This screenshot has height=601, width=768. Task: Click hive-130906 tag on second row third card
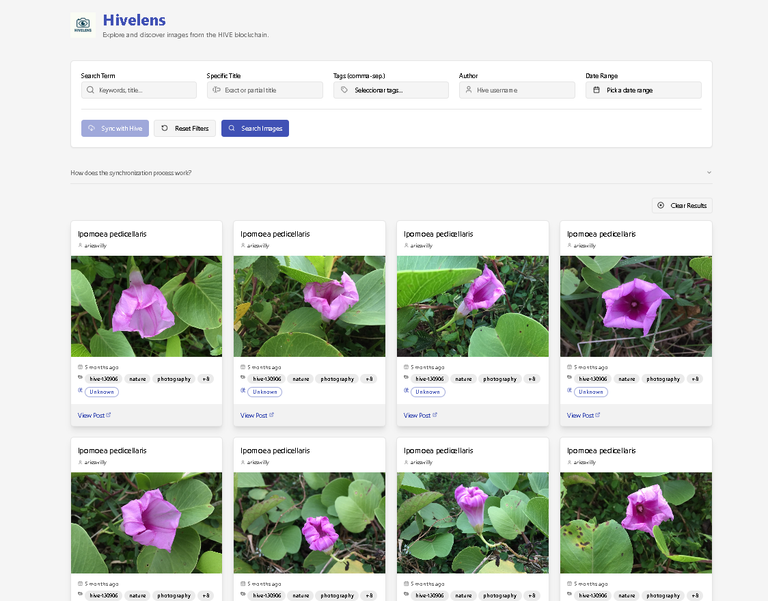430,596
